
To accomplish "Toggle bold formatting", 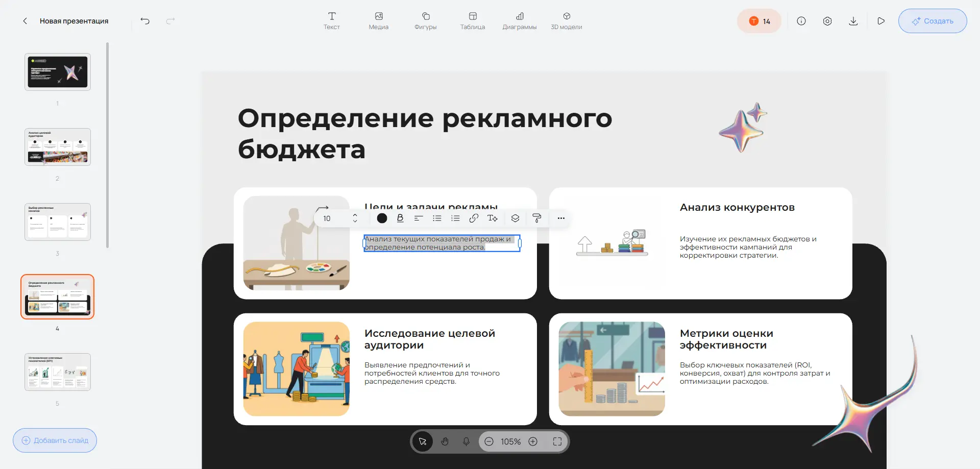I will coord(400,218).
